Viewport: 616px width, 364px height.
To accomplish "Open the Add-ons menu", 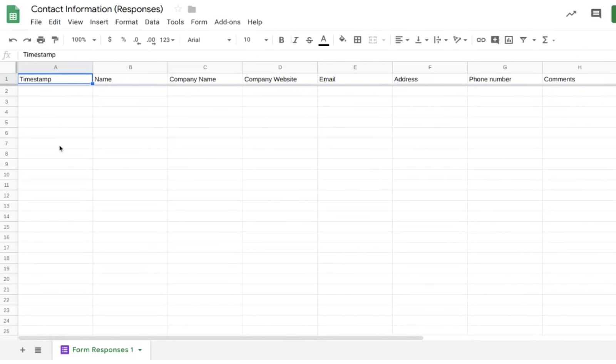I will 227,22.
